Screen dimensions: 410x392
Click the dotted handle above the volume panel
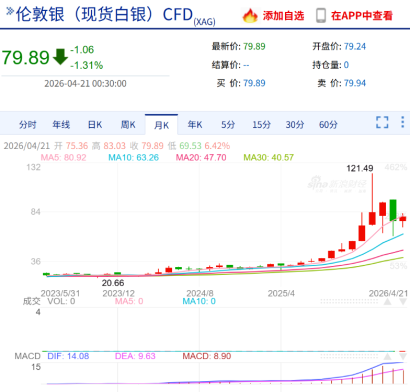[349, 301]
